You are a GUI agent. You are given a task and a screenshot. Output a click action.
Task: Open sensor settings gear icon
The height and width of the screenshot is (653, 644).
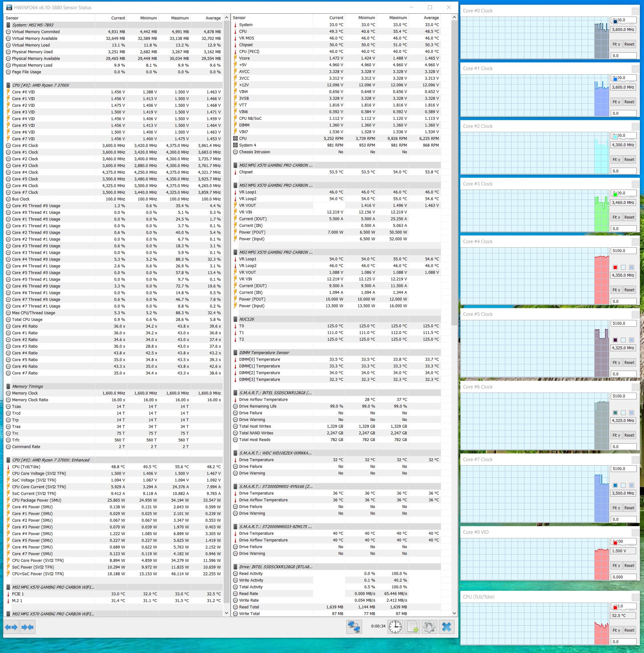click(x=429, y=627)
